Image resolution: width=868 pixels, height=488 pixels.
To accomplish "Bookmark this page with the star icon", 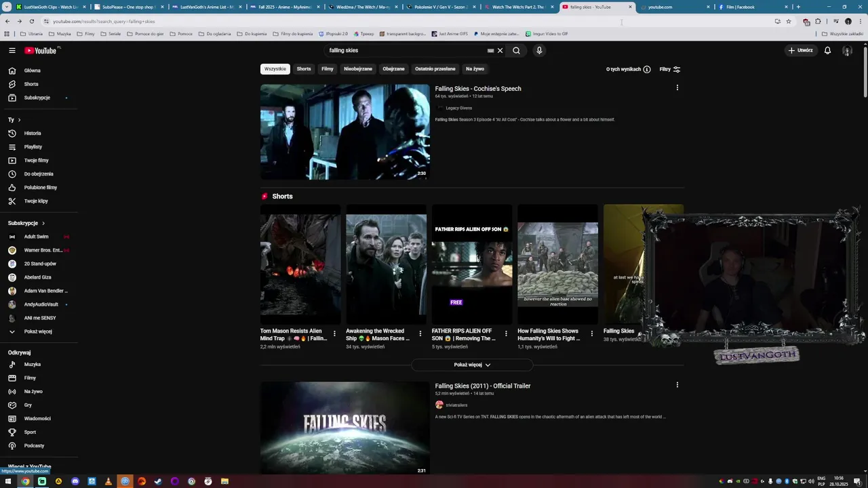I will [x=788, y=21].
